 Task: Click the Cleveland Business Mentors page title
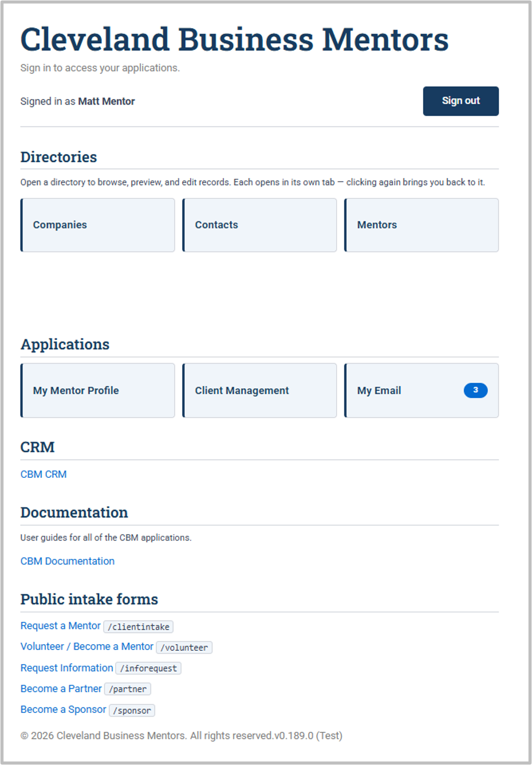(235, 39)
